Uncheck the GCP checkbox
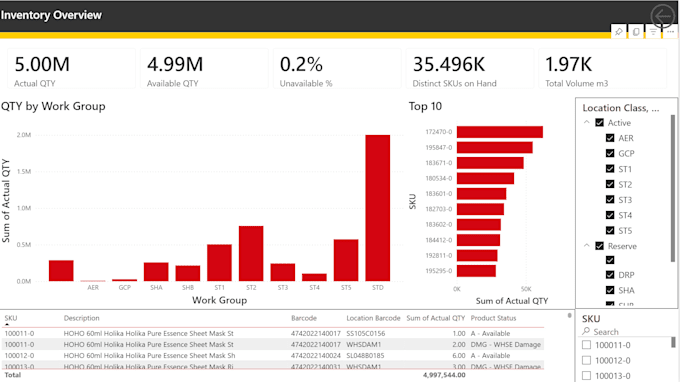This screenshot has width=680, height=382. (610, 153)
